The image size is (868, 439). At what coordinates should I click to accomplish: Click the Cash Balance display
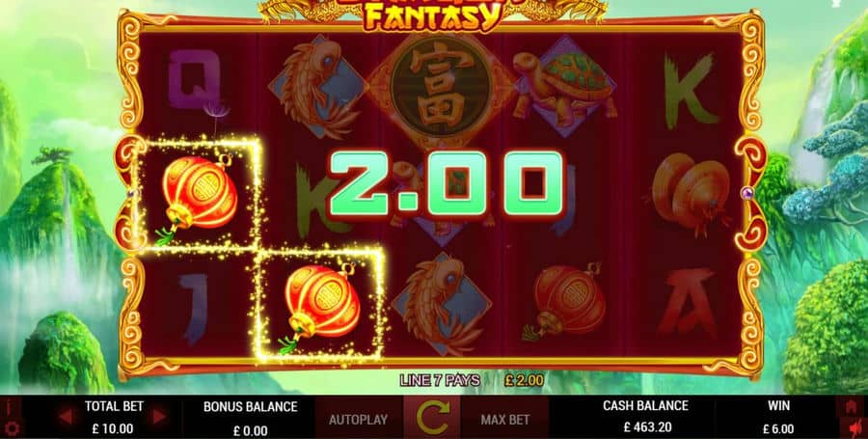click(645, 417)
